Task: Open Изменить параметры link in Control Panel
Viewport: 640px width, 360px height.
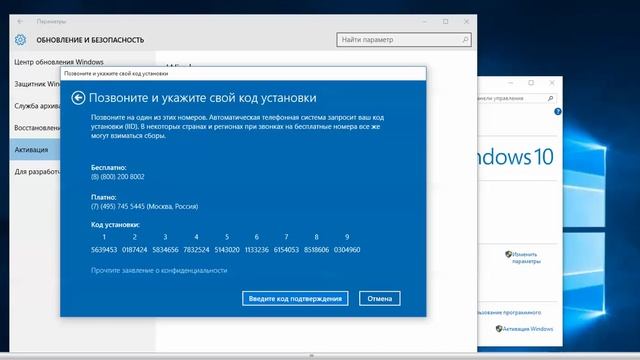Action: [526, 258]
